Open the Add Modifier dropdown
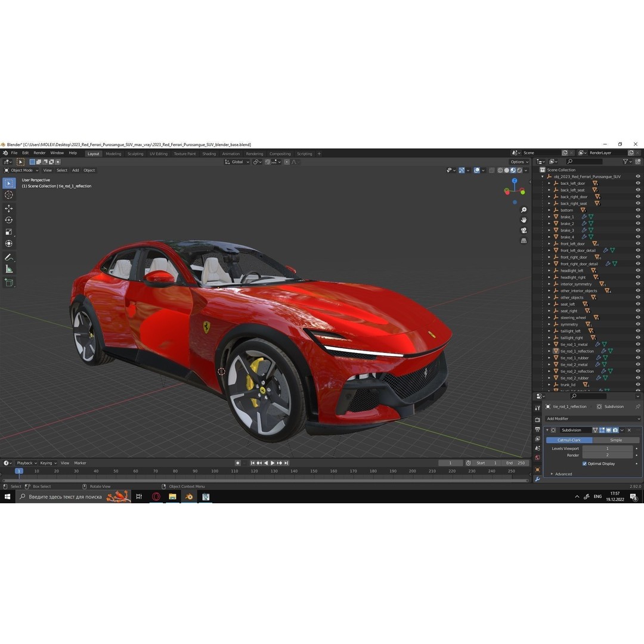Screen dimensions: 644x644 coord(593,419)
